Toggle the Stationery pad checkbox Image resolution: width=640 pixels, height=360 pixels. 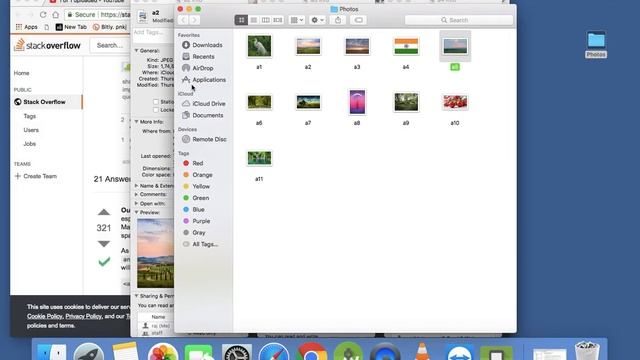[156, 102]
